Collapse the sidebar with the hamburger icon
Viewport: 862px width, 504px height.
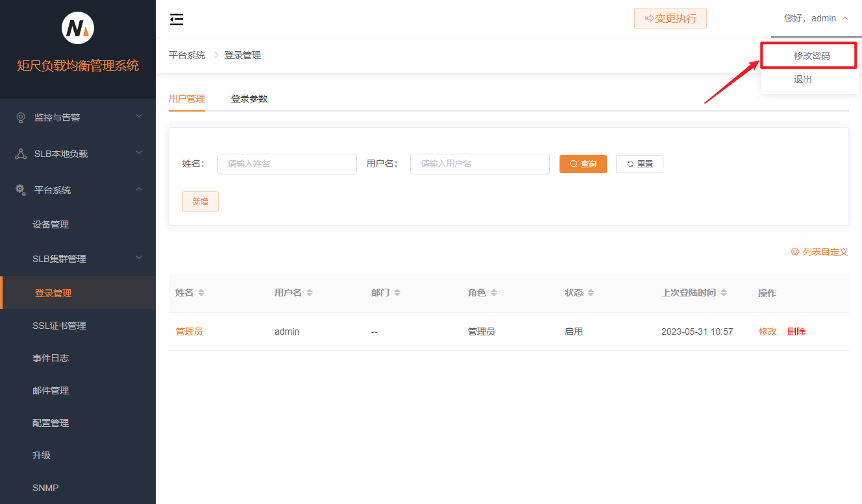click(x=177, y=19)
